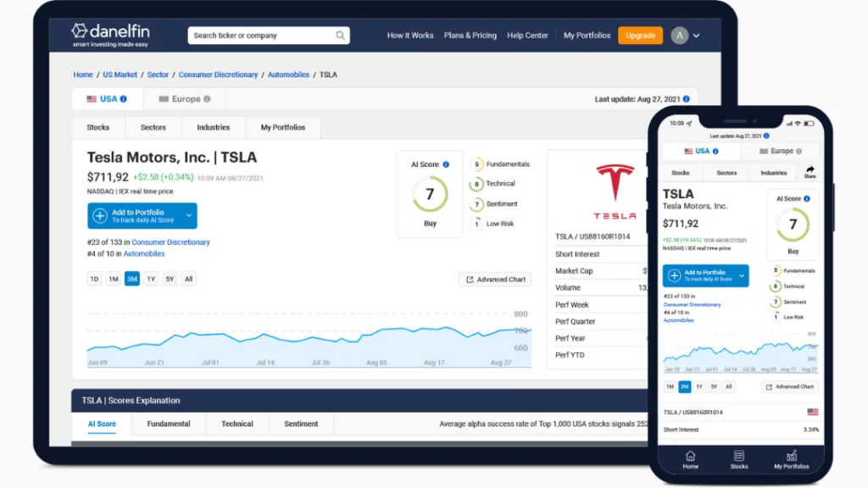
Task: Open the user avatar A icon
Action: [679, 36]
